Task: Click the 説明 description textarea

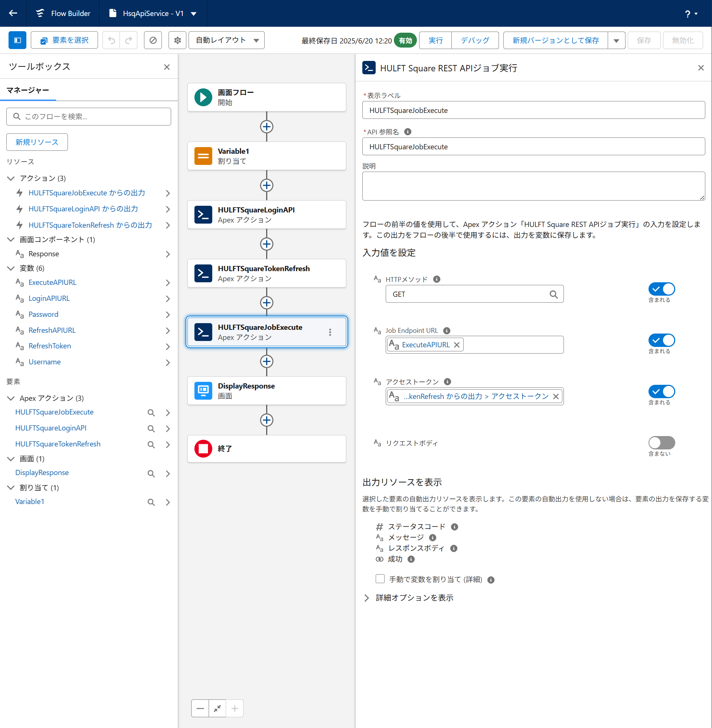Action: (533, 186)
